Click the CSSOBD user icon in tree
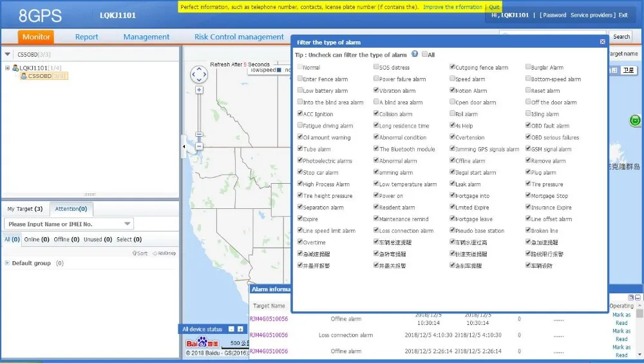Screen dimensions: 644x363 point(24,76)
